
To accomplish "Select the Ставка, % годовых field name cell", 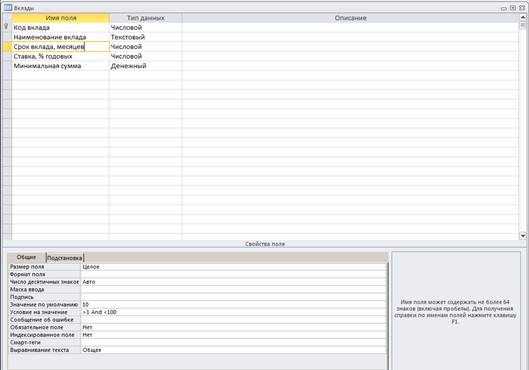I will click(x=61, y=56).
